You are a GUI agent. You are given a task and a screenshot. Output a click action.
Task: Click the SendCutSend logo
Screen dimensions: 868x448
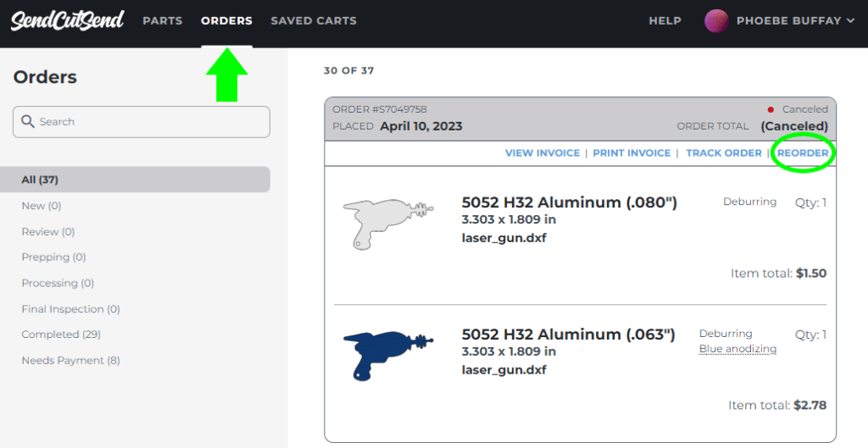67,20
